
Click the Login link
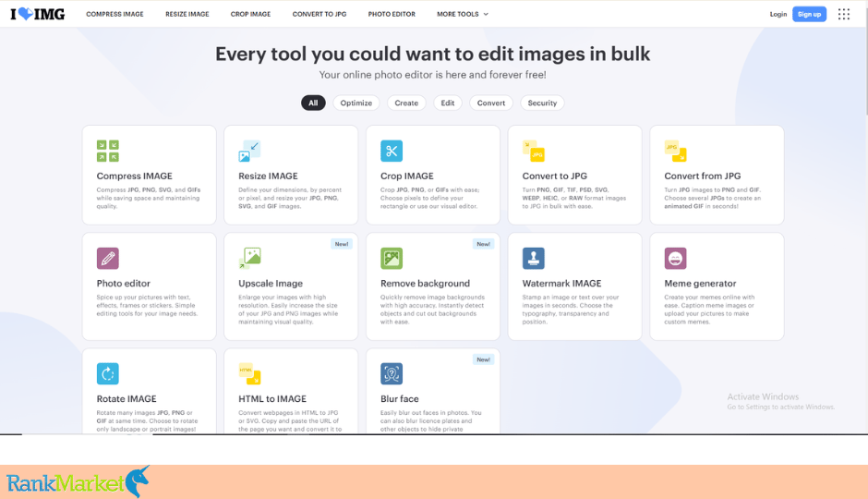(x=778, y=15)
